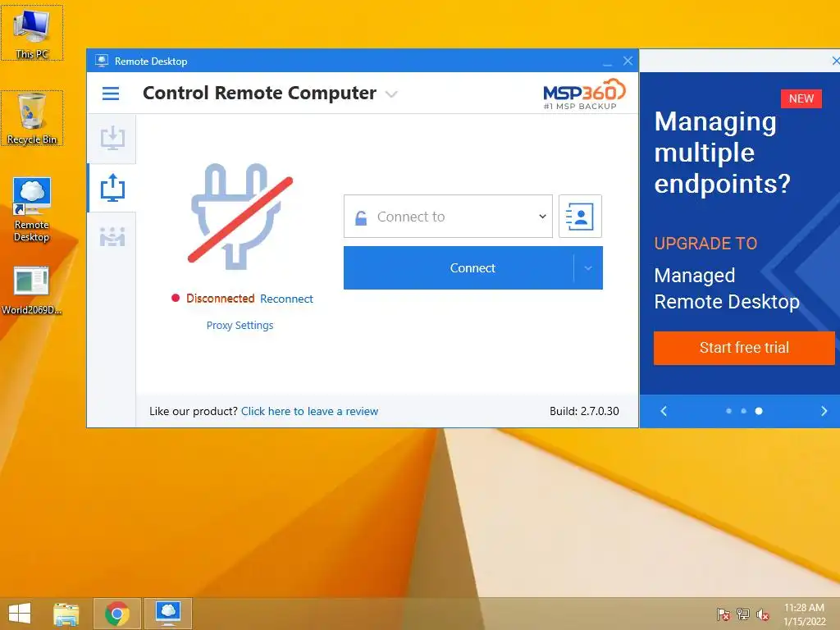Open File Explorer from taskbar
The width and height of the screenshot is (840, 630).
[66, 614]
